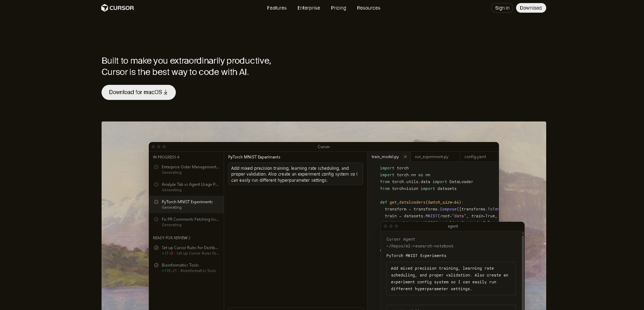The width and height of the screenshot is (644, 310).
Task: Click the Cursor Agent label in agent window
Action: (x=401, y=239)
